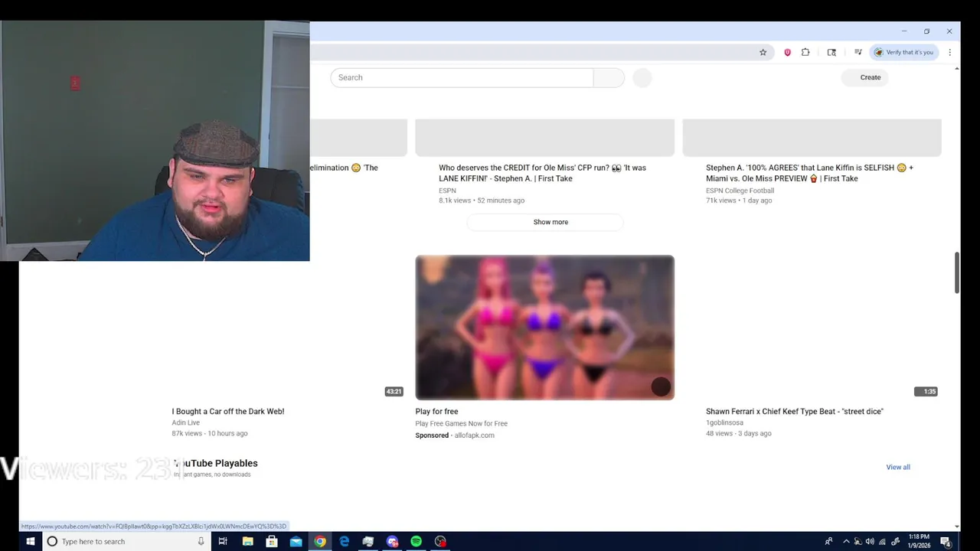The image size is (980, 551).
Task: Open the 1goblinsosa channel link
Action: (724, 422)
